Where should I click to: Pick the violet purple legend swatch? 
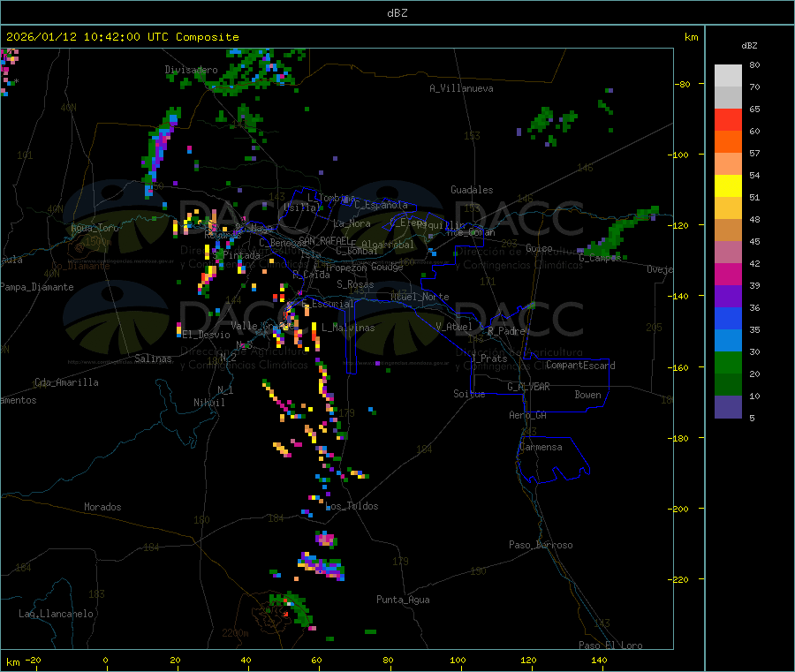(728, 296)
